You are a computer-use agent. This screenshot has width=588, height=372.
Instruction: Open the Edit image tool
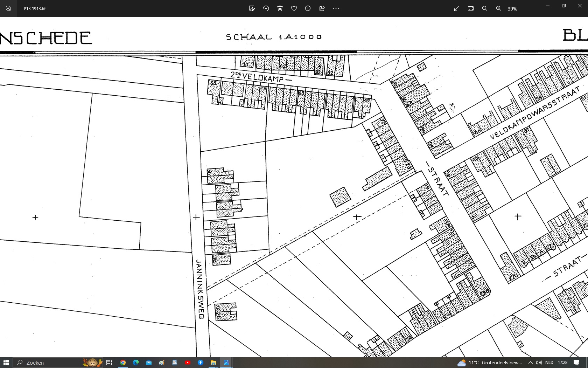pos(252,8)
